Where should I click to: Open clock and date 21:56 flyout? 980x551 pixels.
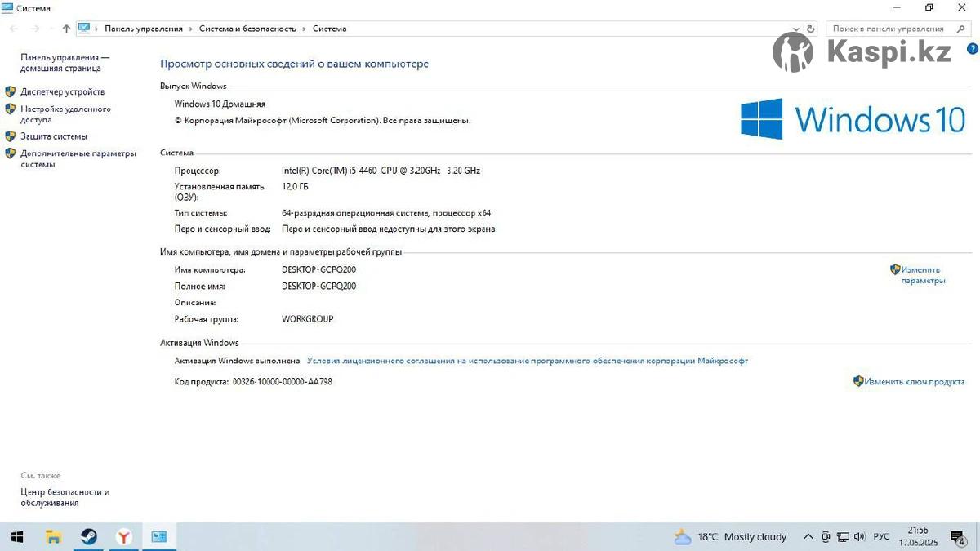coord(919,536)
